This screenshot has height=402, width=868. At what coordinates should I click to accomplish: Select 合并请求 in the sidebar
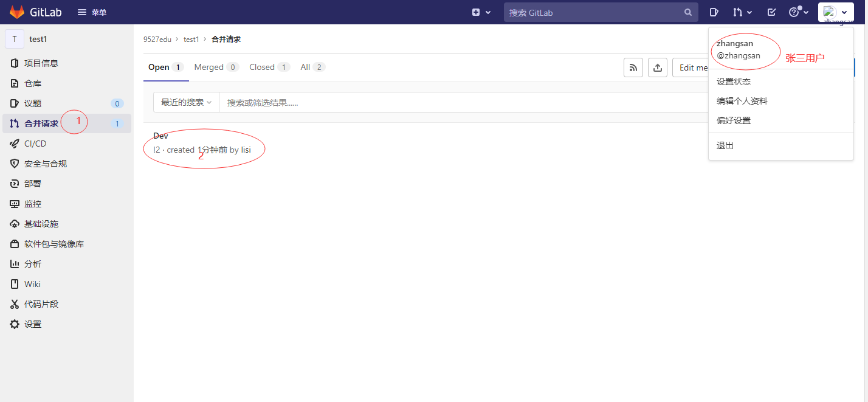pyautogui.click(x=67, y=123)
